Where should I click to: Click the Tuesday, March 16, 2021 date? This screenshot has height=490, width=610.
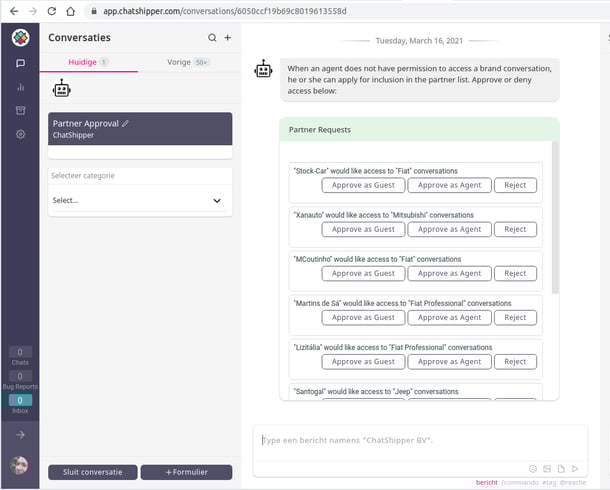(419, 41)
